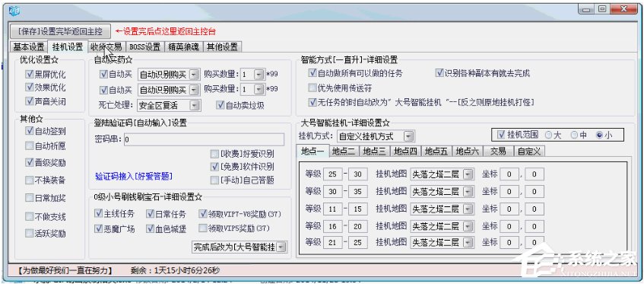Toggle 挂机范围 checkbox
The image size is (644, 284).
[x=518, y=135]
